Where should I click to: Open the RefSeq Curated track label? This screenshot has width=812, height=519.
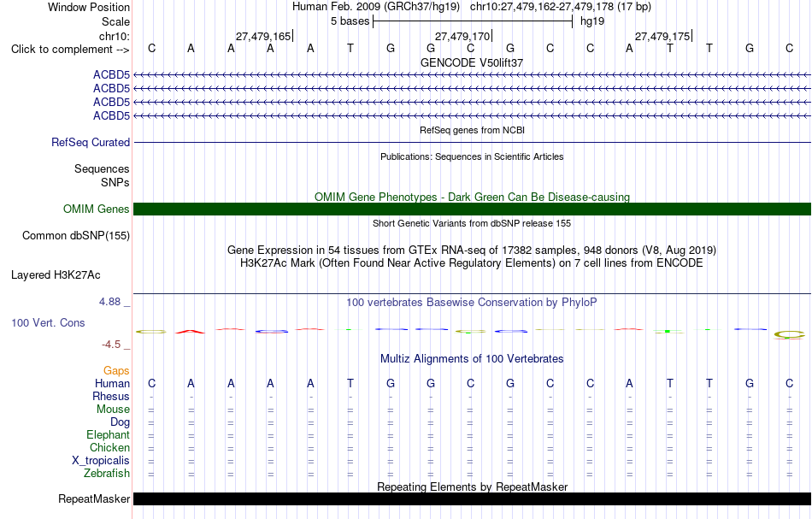91,143
